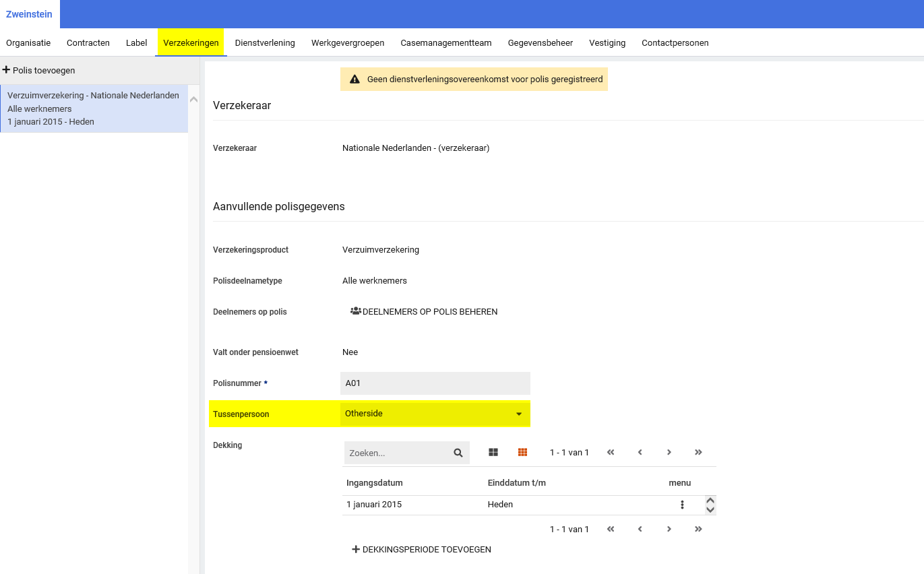Screen dimensions: 924x574
Task: Go to first page in top pagination
Action: coord(611,453)
